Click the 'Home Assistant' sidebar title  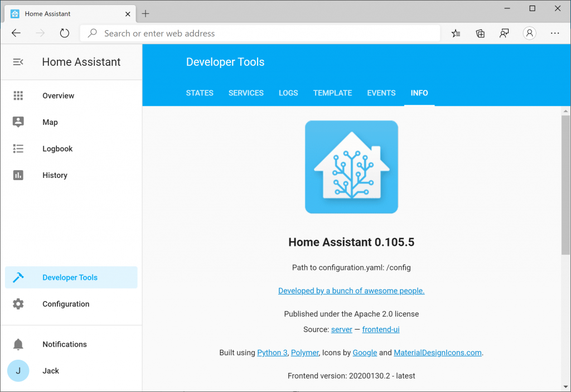point(81,62)
